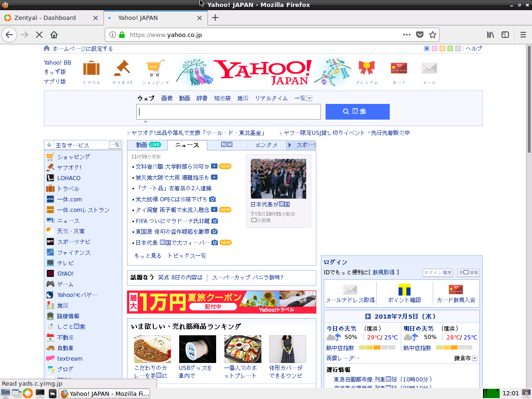
Task: Click the page vertical scrollbar
Action: click(x=529, y=98)
